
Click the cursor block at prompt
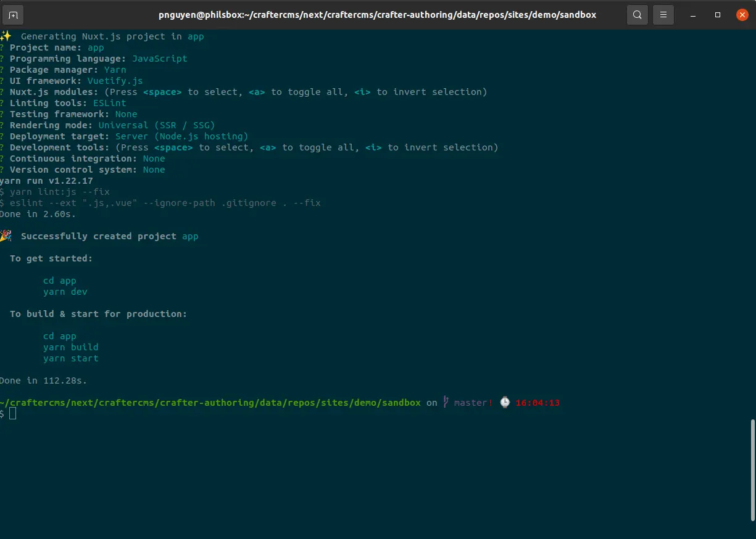tap(13, 414)
